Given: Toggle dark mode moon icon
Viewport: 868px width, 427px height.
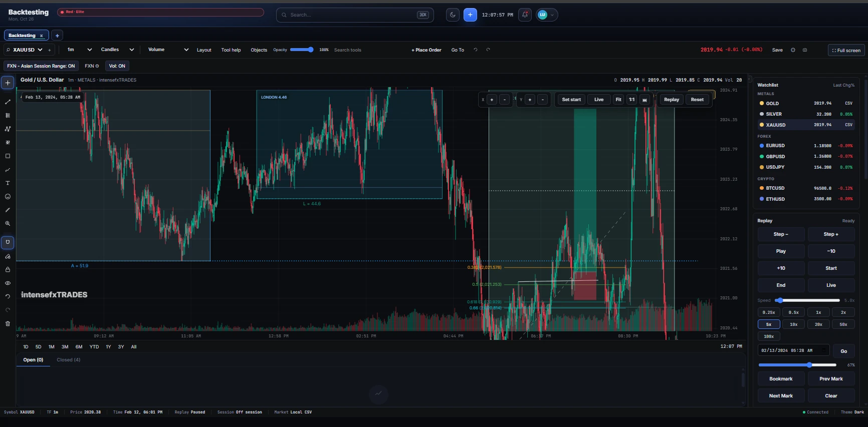Looking at the screenshot, I should click(x=453, y=15).
